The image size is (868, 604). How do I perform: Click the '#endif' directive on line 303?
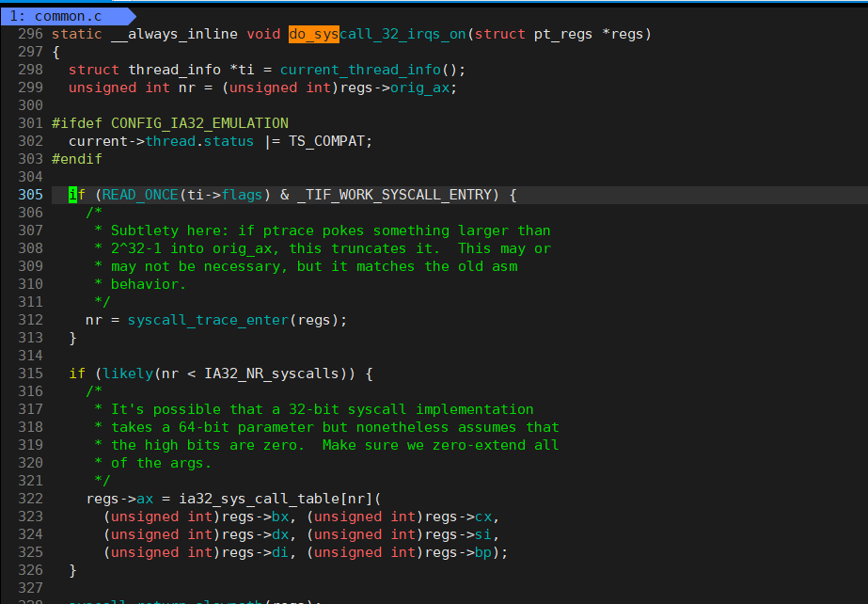click(77, 159)
